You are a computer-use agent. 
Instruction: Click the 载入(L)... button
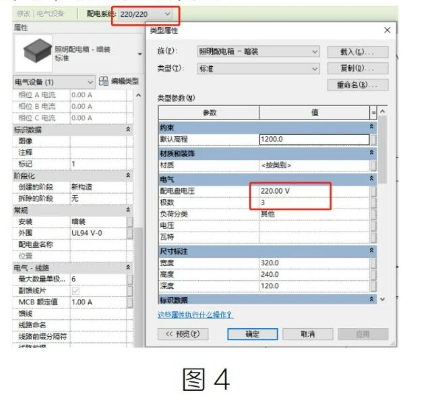point(358,52)
